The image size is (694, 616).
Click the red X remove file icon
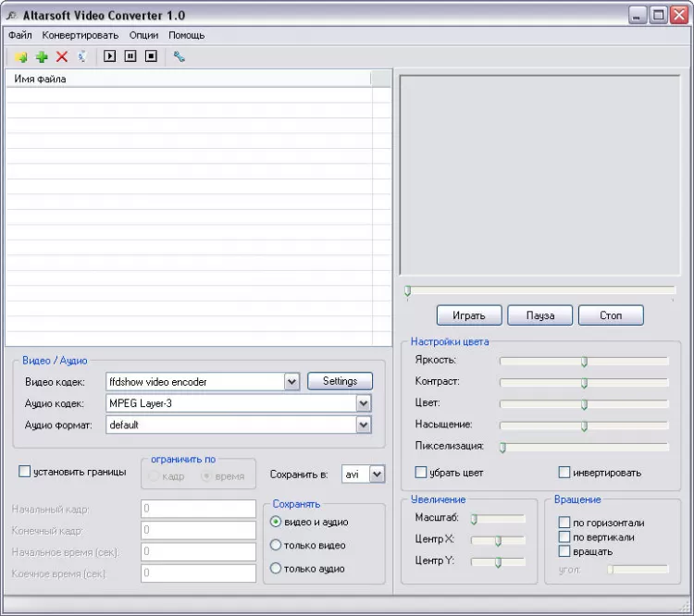coord(62,56)
